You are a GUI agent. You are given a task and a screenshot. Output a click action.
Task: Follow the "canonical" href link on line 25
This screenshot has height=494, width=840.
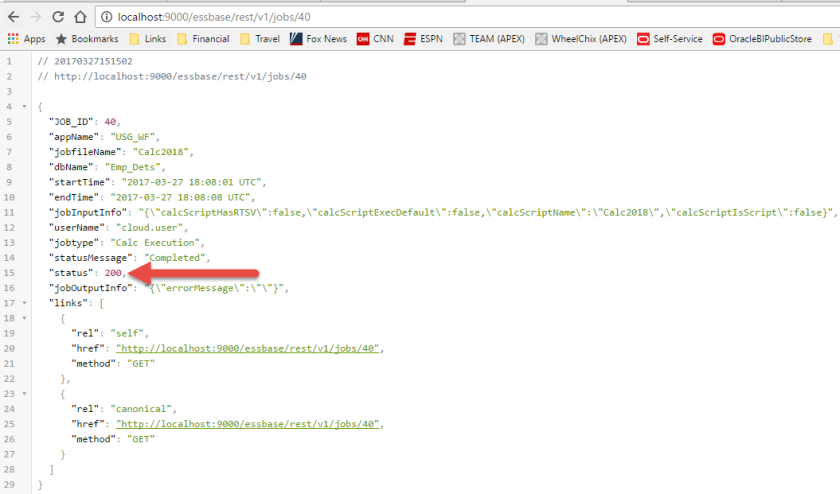249,424
